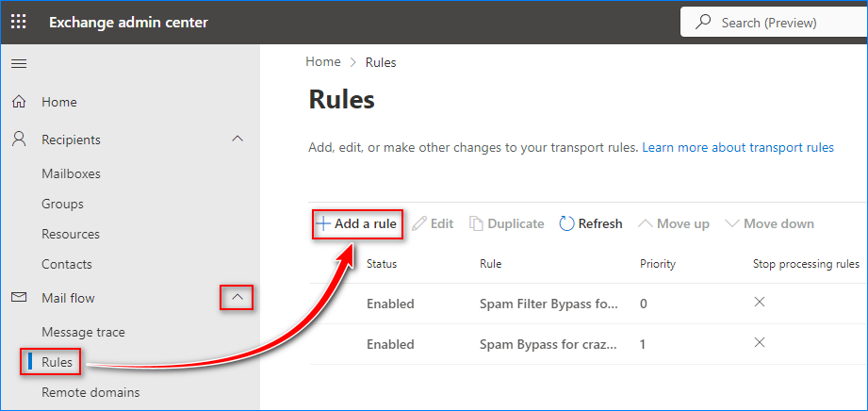Screen dimensions: 868x411
Task: Click priority 1 cell
Action: [643, 344]
